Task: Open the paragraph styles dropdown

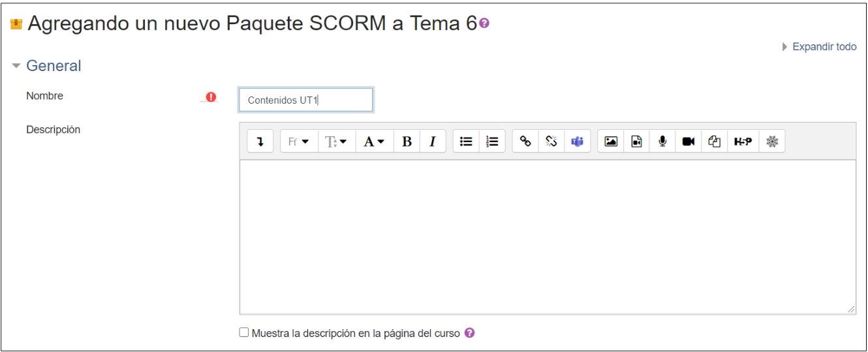Action: pyautogui.click(x=299, y=141)
